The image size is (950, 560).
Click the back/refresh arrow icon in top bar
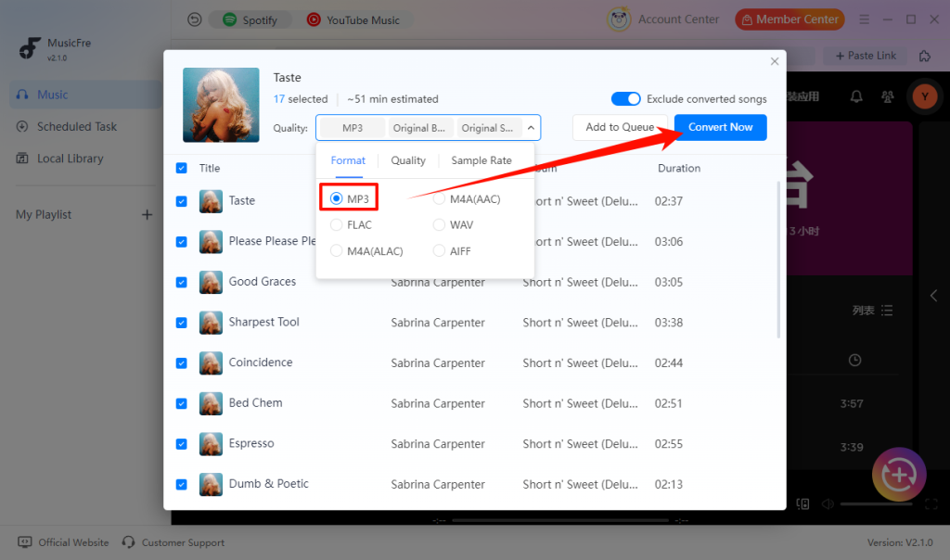click(195, 20)
